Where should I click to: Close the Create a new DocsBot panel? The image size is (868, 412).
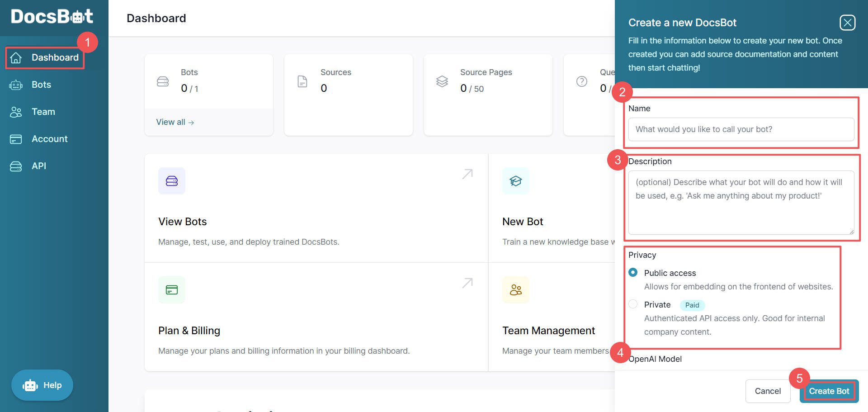click(x=847, y=23)
